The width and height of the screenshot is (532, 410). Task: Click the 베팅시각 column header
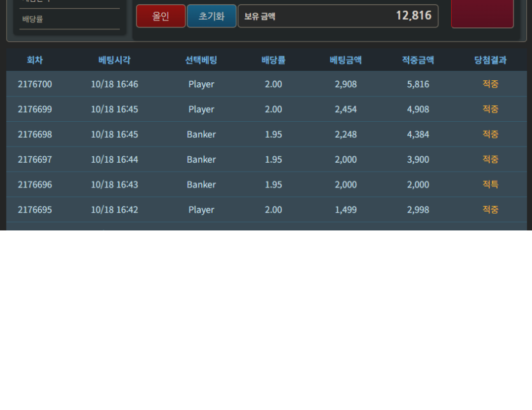(x=115, y=60)
